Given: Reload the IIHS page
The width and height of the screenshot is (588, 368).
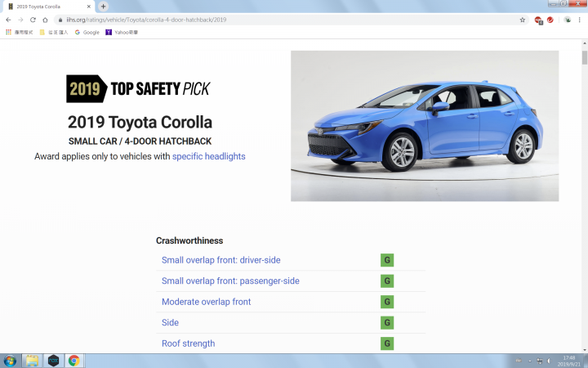Looking at the screenshot, I should tap(33, 20).
